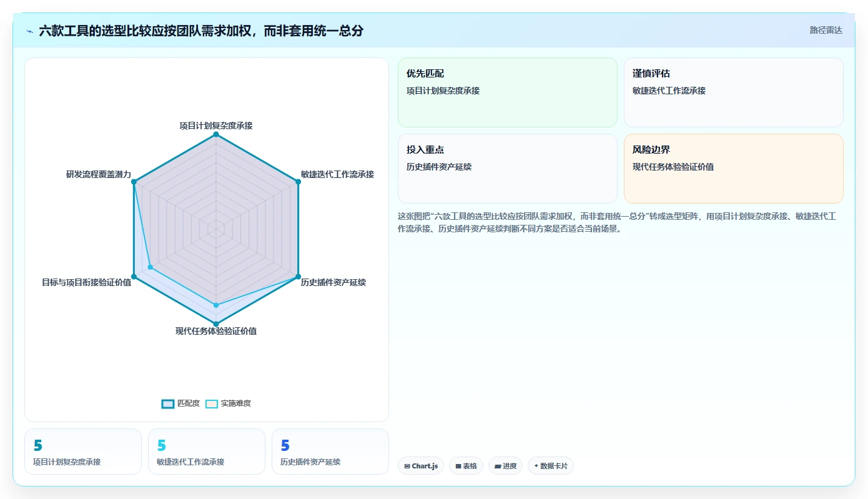Select the 进度 tag chip
This screenshot has height=499, width=868.
point(505,466)
